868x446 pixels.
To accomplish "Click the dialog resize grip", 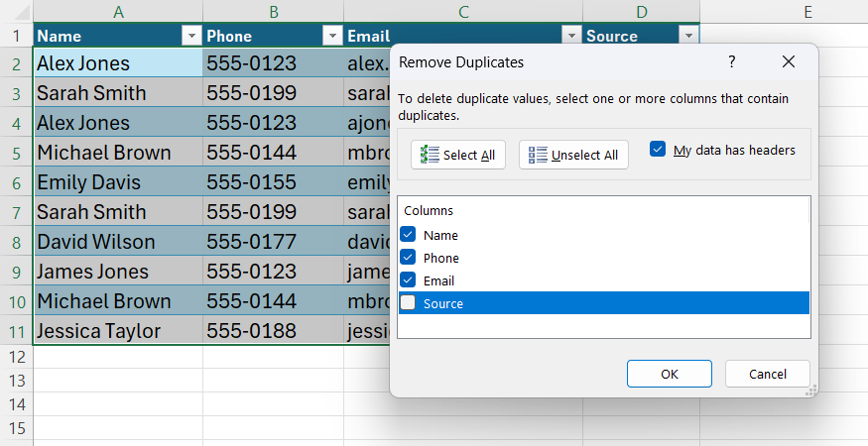I will [812, 392].
